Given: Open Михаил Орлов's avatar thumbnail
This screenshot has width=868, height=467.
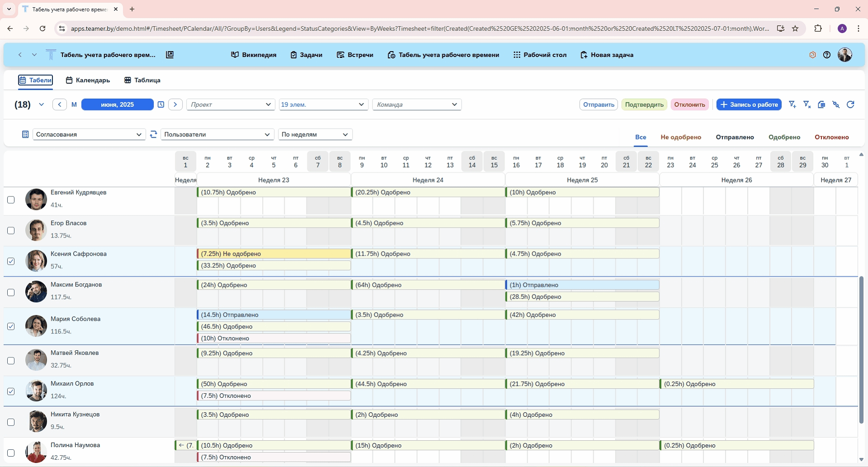Looking at the screenshot, I should 36,391.
